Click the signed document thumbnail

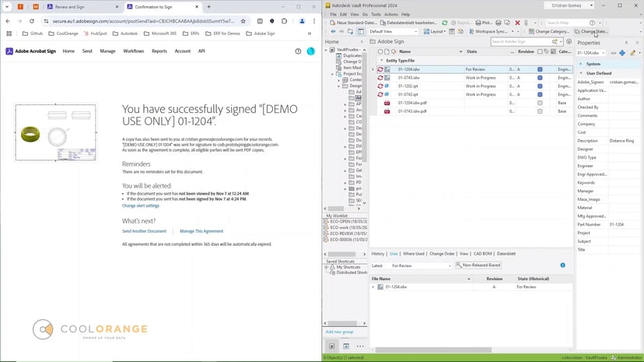[55, 132]
